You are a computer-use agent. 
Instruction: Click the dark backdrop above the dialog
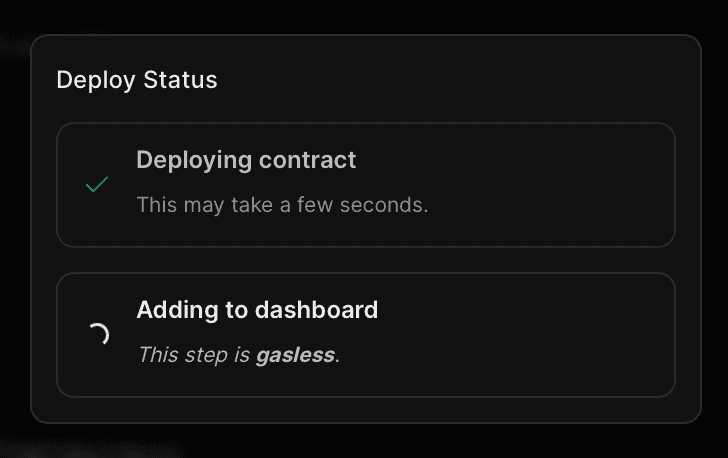pyautogui.click(x=364, y=16)
